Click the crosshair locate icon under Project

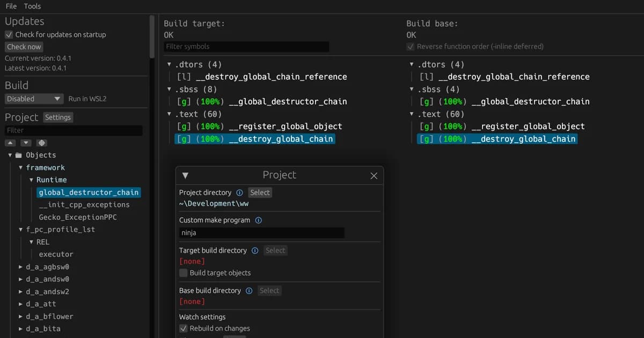click(42, 143)
